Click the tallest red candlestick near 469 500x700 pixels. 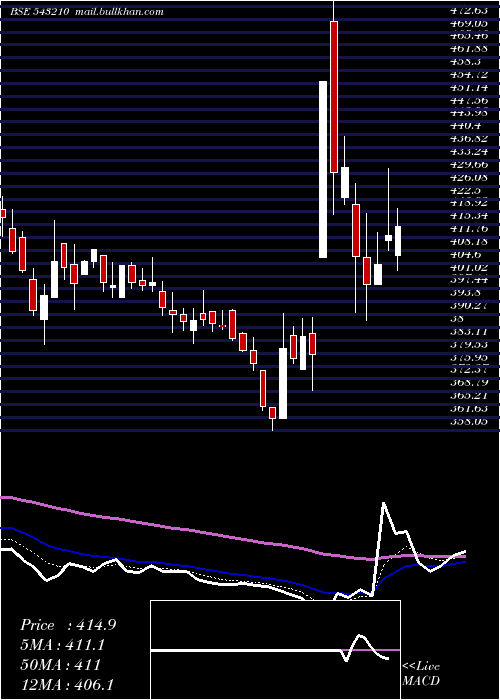pos(334,96)
